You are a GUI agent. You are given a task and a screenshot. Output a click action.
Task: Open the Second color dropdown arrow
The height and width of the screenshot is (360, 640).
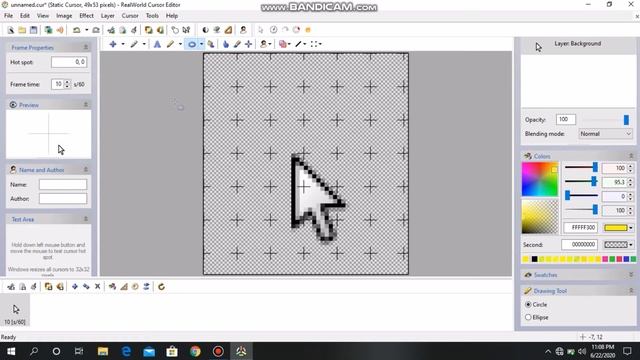(x=631, y=245)
